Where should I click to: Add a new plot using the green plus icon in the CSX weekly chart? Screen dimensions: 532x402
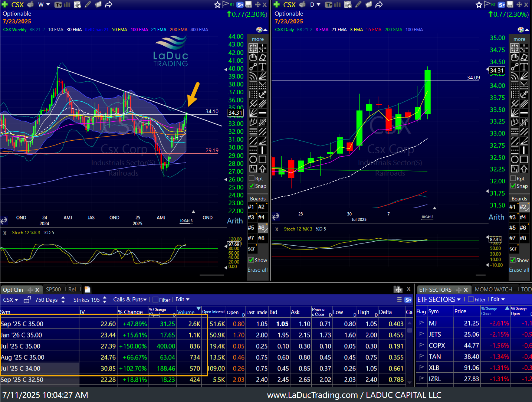[6, 4]
